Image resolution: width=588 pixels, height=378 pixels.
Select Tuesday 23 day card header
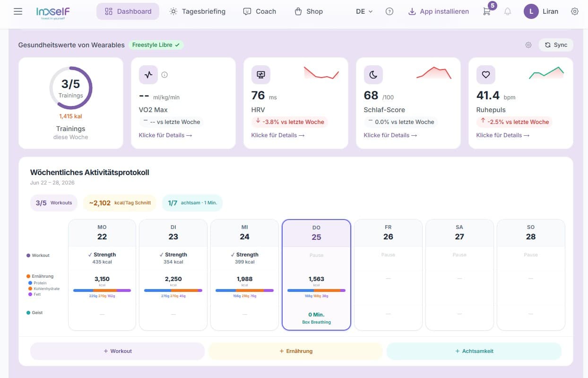click(173, 233)
